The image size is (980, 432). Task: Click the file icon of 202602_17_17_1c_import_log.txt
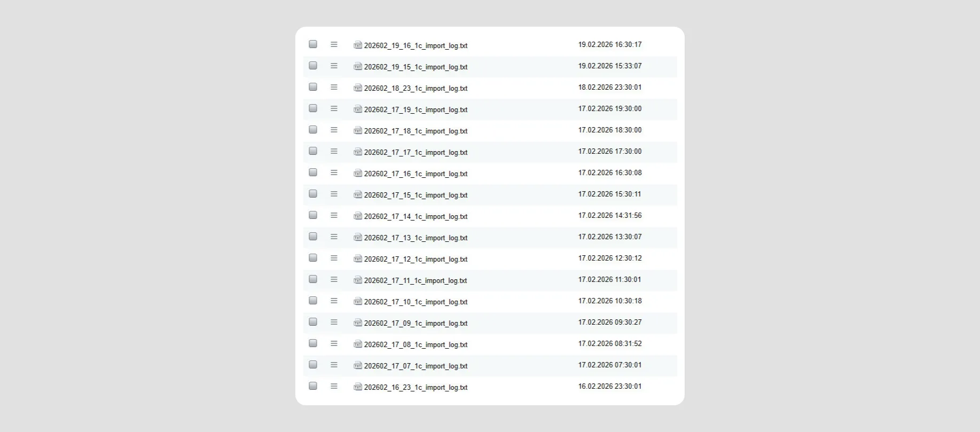[x=358, y=152]
